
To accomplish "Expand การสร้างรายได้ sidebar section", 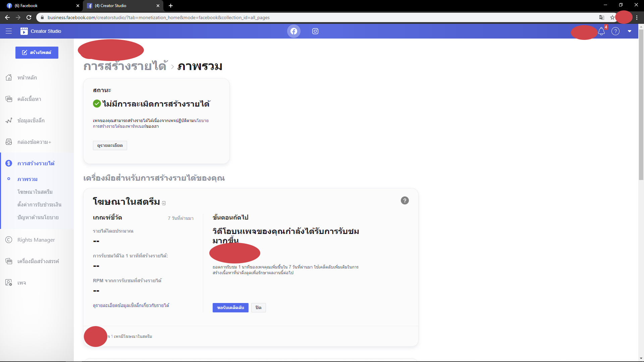I will tap(36, 163).
